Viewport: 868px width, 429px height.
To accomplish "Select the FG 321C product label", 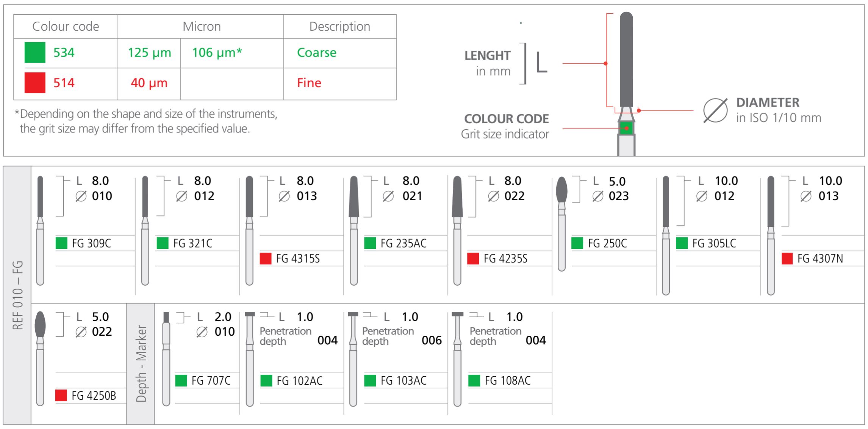I will tap(192, 243).
